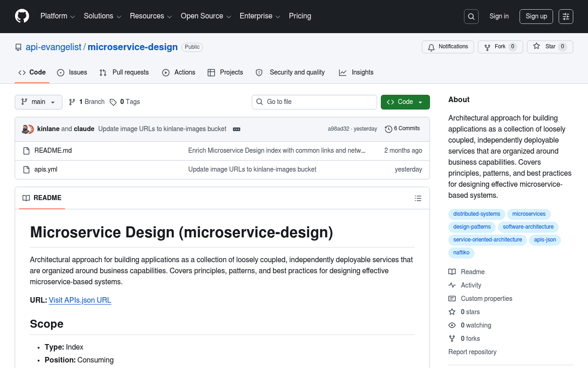Switch to Security and quality tab
Viewport: 588px width, 368px height.
point(290,73)
